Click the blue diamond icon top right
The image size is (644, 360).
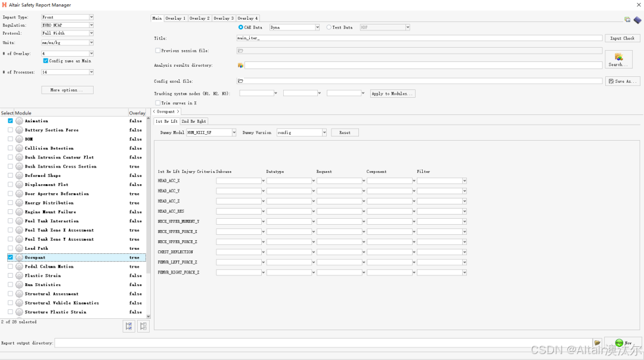(637, 20)
